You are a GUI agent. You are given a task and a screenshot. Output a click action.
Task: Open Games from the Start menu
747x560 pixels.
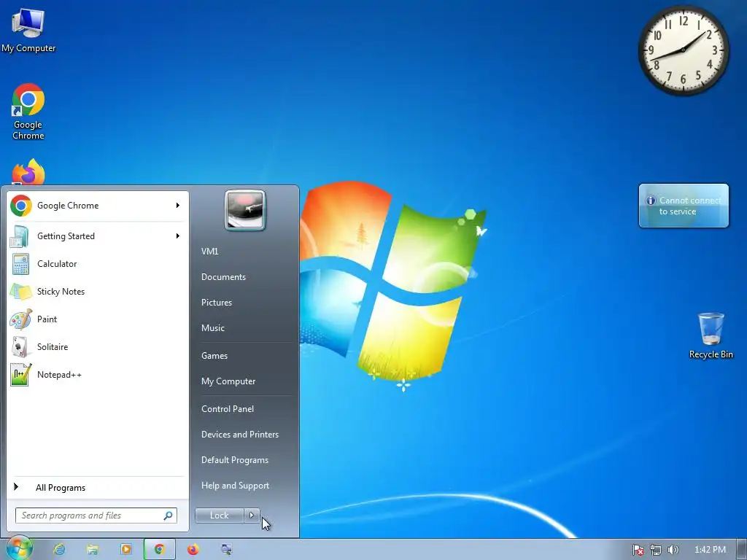tap(214, 356)
